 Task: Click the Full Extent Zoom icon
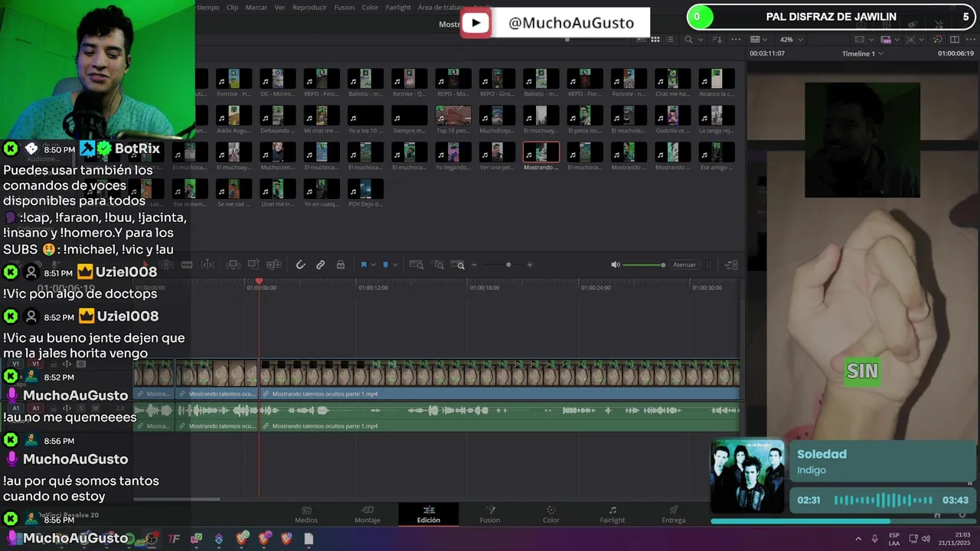point(416,265)
